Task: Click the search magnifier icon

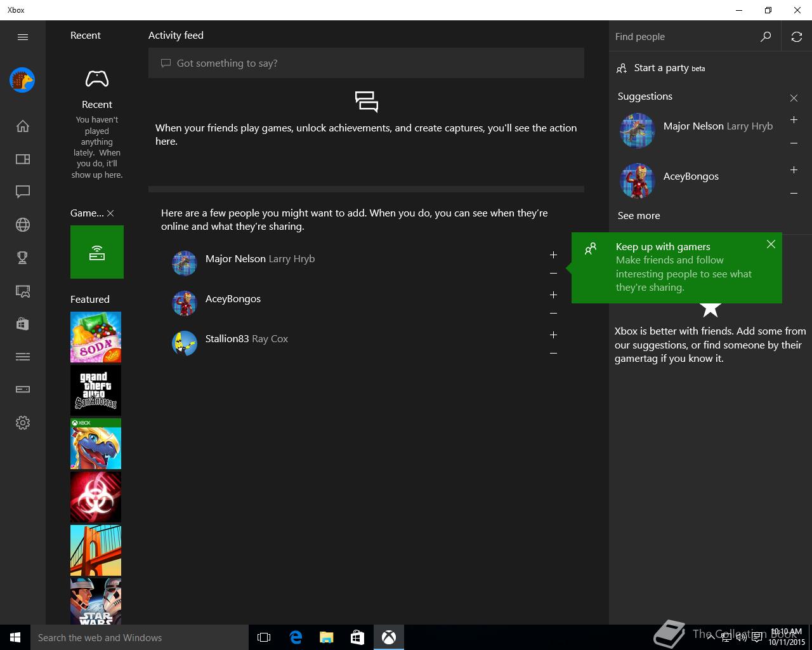Action: coord(766,37)
